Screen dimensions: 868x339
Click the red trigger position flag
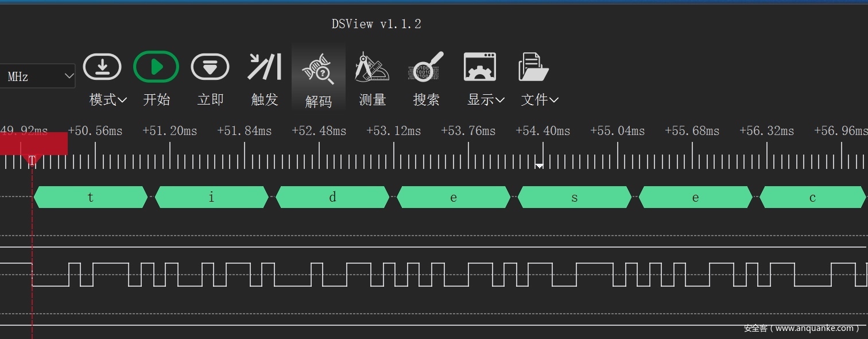click(x=33, y=144)
